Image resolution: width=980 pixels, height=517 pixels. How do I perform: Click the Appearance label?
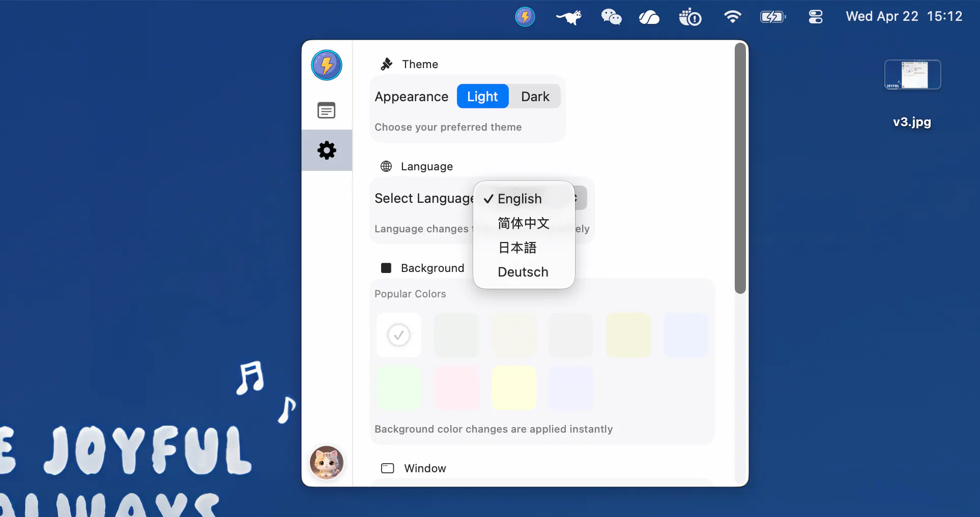[x=412, y=97]
